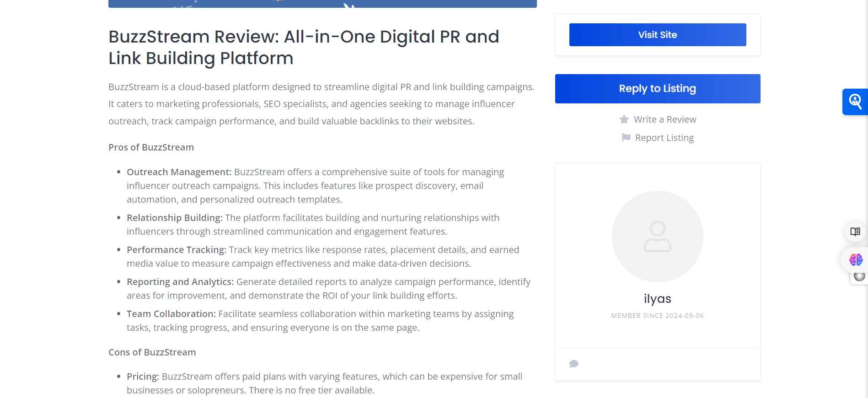This screenshot has width=868, height=398.
Task: Click the Team Collaboration bullet label
Action: (x=171, y=314)
